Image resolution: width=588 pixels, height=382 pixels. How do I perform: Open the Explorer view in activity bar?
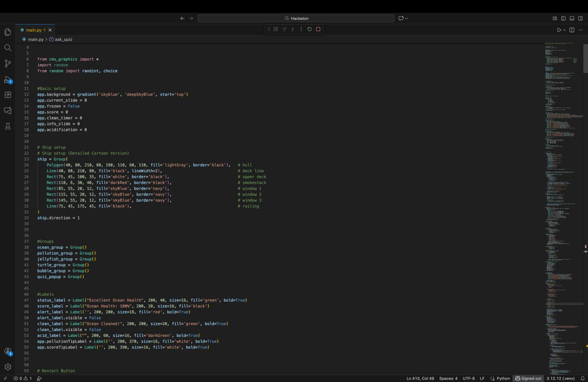[x=8, y=32]
